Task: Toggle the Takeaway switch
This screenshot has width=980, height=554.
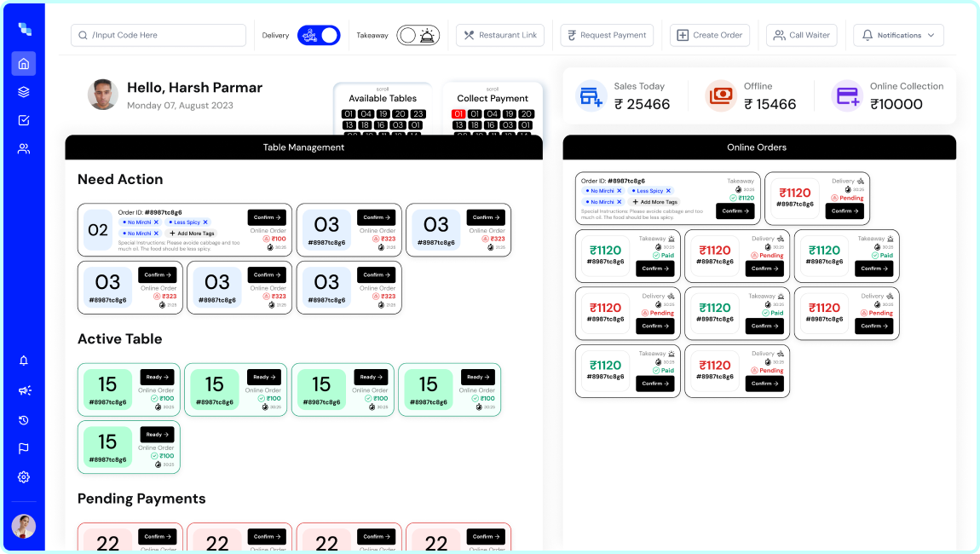Action: click(418, 36)
